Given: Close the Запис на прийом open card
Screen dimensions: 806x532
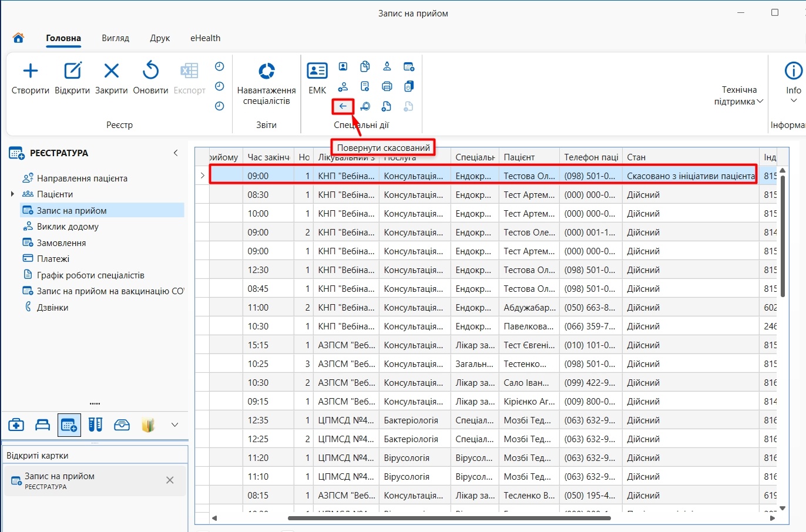Looking at the screenshot, I should [x=170, y=480].
